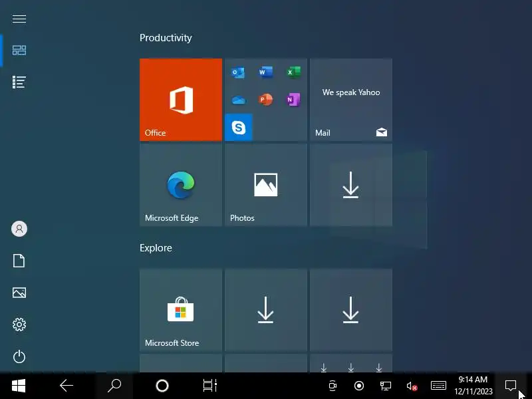Click the download tile next to Photos
Viewport: 532px width, 399px height.
pyautogui.click(x=351, y=185)
